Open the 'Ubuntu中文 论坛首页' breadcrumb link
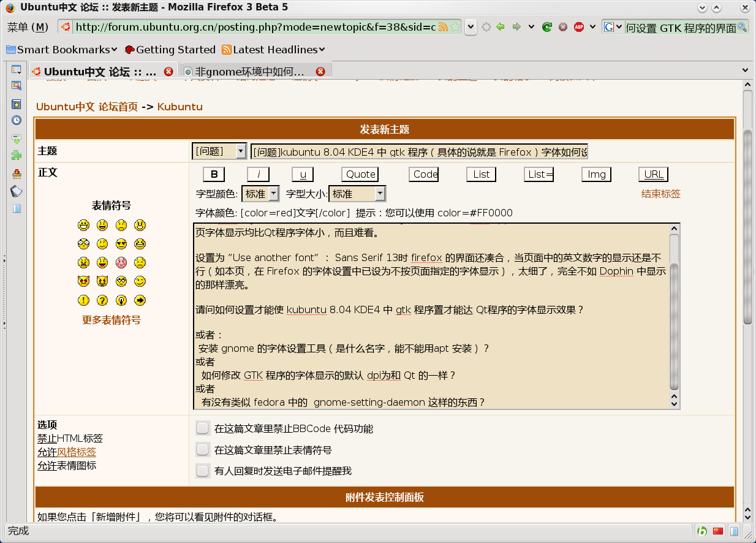Image resolution: width=756 pixels, height=543 pixels. pyautogui.click(x=87, y=107)
